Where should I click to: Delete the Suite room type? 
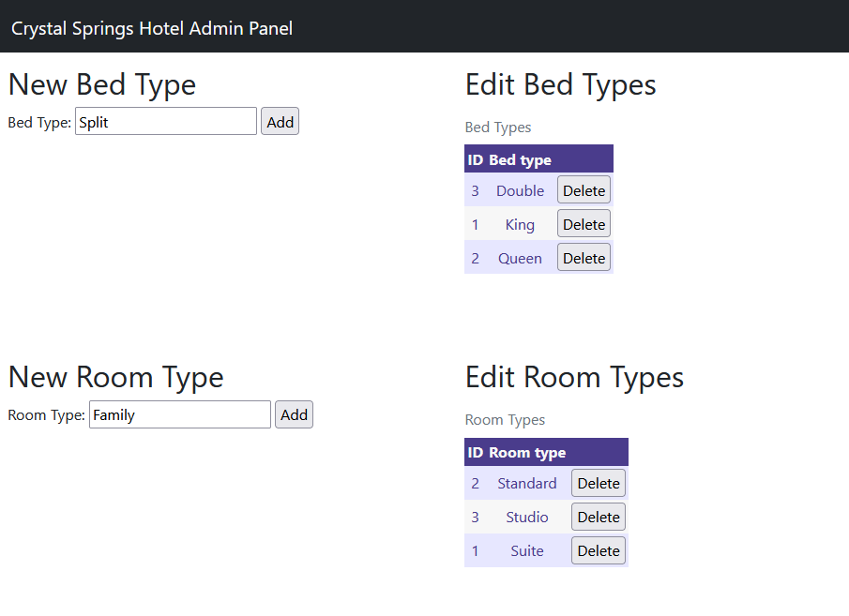(599, 550)
